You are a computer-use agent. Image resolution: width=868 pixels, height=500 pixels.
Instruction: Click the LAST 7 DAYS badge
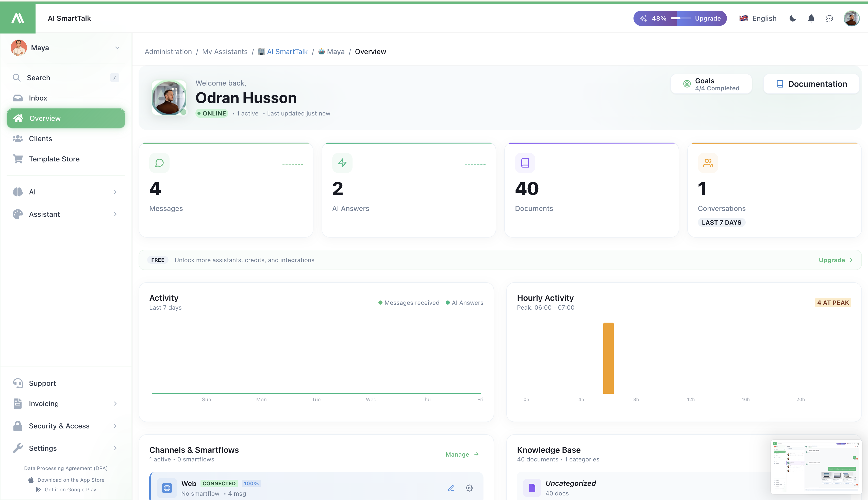pos(721,223)
